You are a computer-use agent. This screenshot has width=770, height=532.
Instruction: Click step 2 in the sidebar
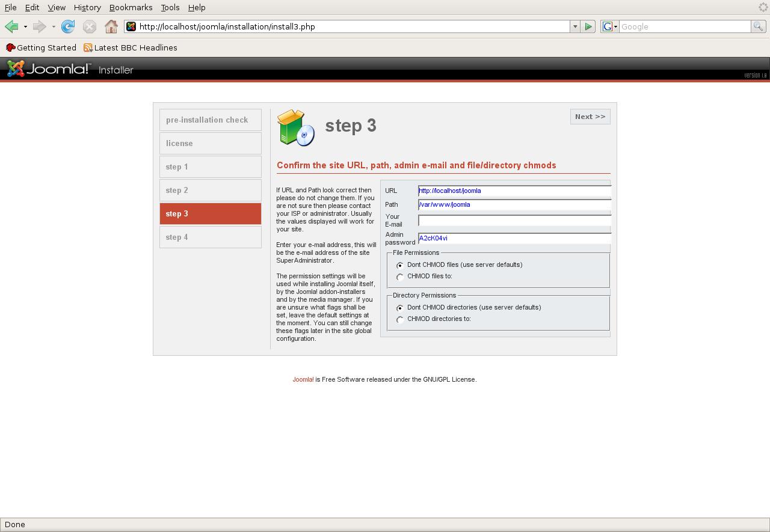[211, 190]
